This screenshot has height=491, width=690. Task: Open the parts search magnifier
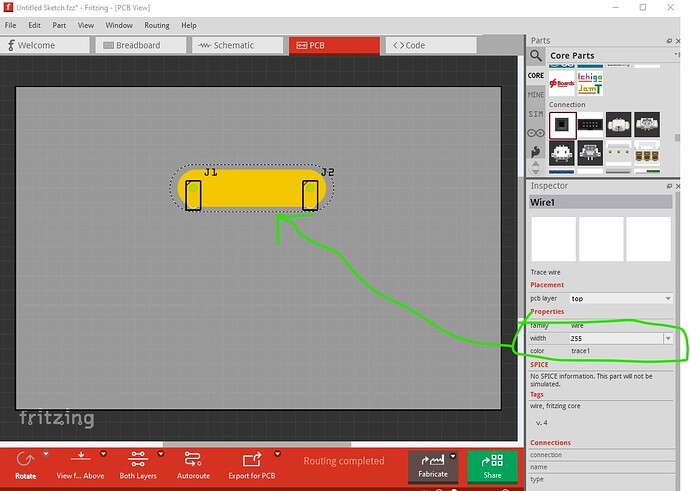[x=536, y=55]
